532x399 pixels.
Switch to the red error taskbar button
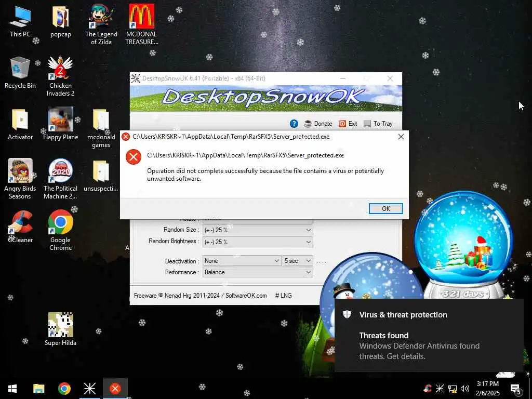(x=115, y=389)
